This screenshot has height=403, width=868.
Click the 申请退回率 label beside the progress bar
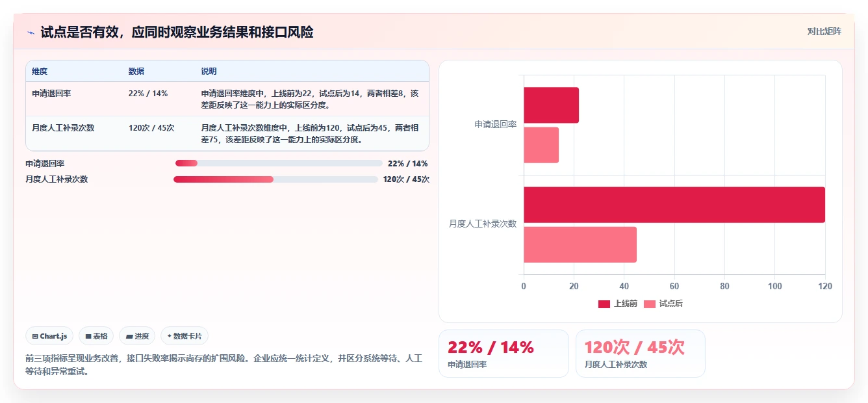pyautogui.click(x=45, y=164)
